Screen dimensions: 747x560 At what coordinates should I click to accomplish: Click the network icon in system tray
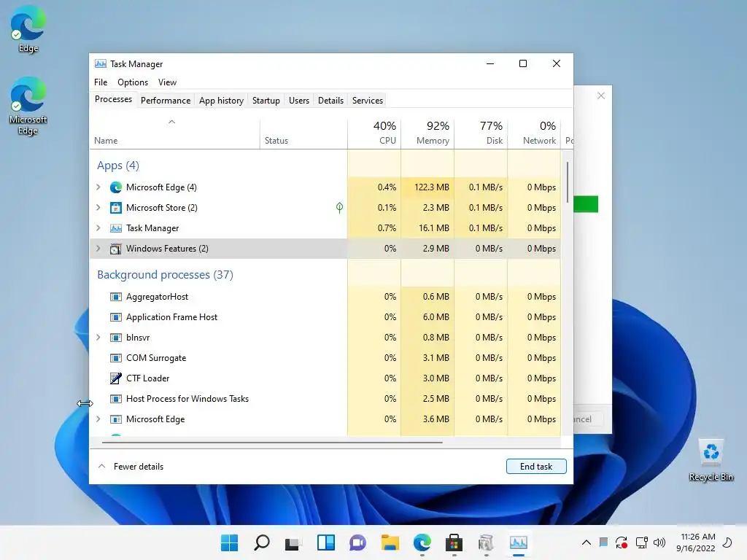641,542
